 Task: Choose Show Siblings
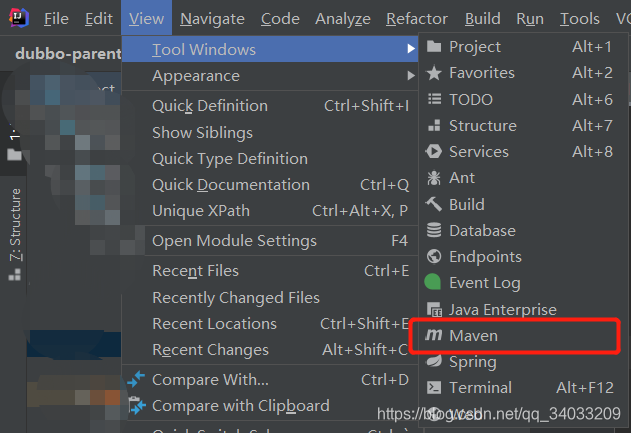270,132
